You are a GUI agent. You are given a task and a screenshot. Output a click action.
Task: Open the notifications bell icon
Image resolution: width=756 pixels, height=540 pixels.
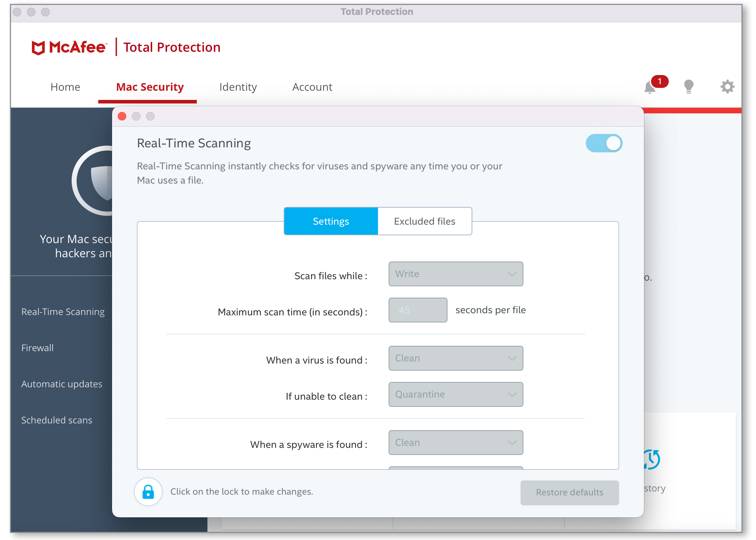tap(650, 87)
